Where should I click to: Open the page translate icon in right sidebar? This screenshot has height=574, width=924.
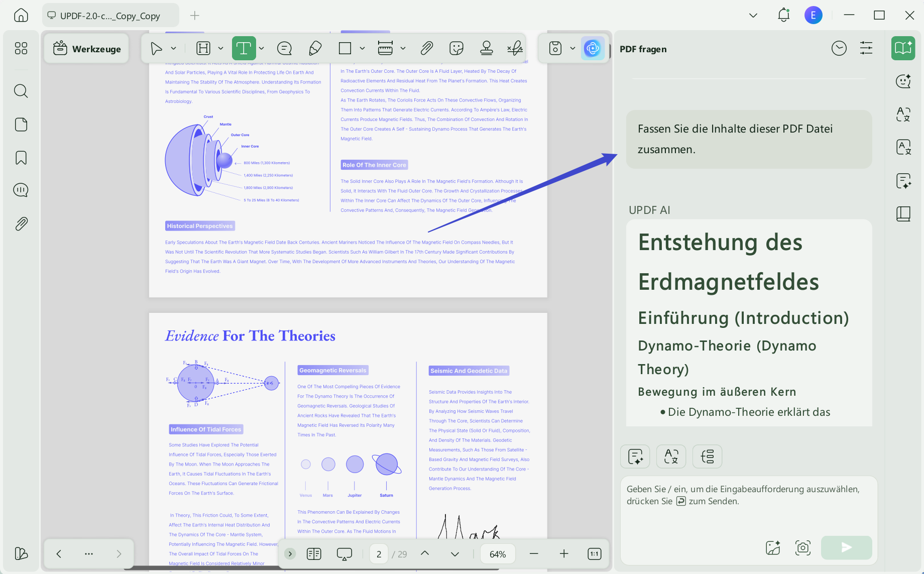tap(903, 147)
